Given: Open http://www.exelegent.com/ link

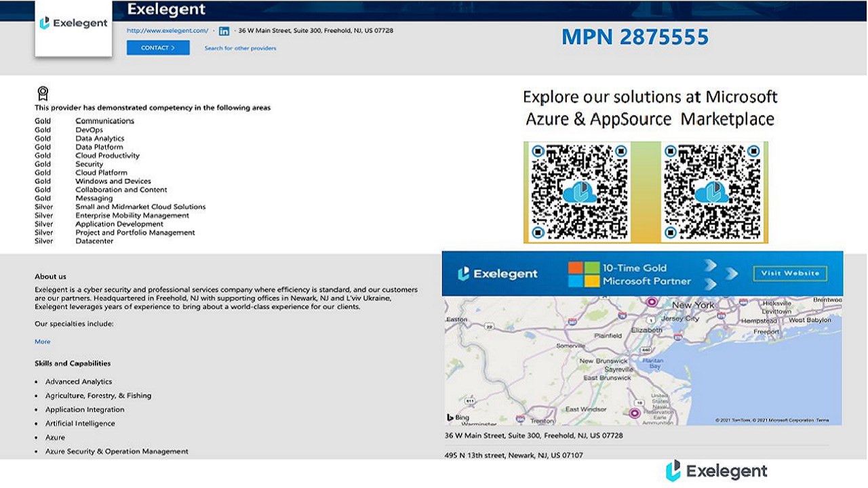Looking at the screenshot, I should pyautogui.click(x=167, y=30).
